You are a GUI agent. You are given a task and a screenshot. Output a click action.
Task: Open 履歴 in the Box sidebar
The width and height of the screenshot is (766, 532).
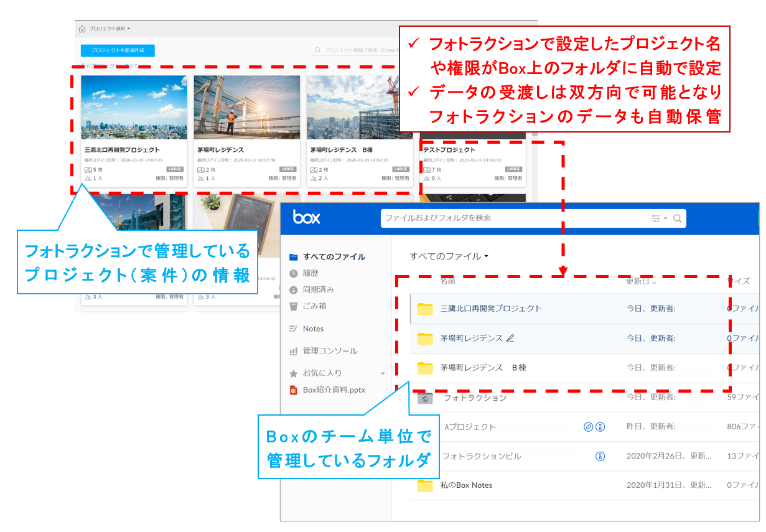311,273
